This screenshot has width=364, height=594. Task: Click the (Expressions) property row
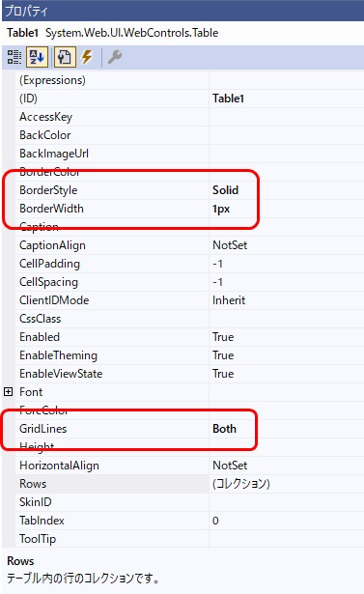[x=189, y=80]
